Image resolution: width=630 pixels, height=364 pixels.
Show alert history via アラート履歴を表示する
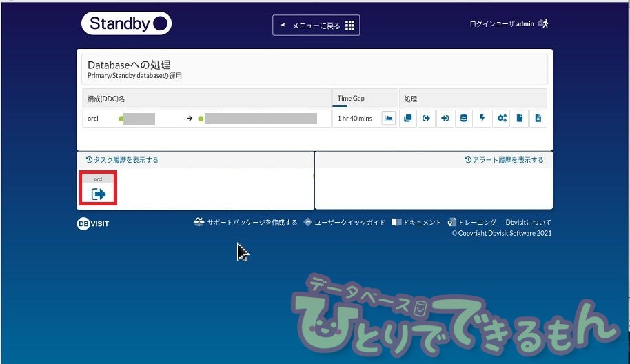504,160
